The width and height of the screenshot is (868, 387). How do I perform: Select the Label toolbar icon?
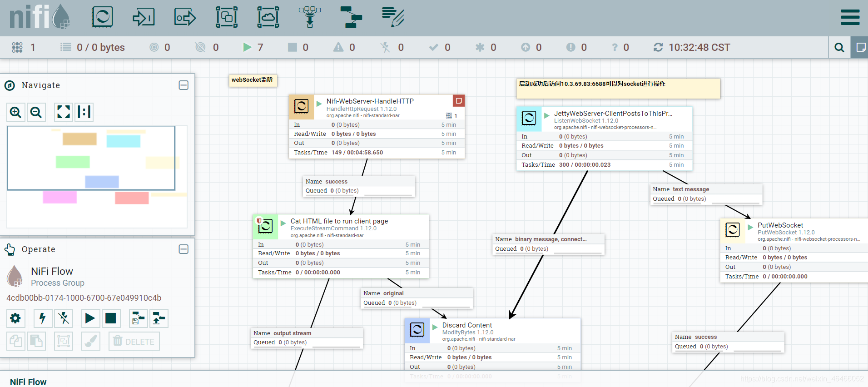click(x=393, y=17)
